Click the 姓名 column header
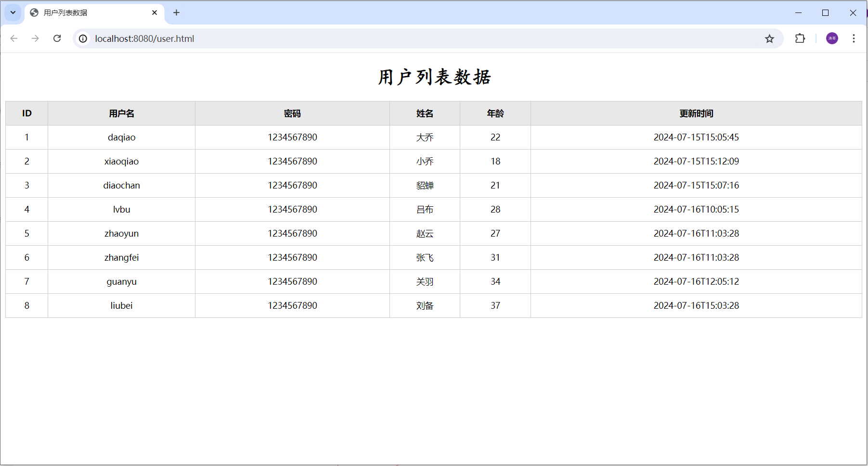Image resolution: width=868 pixels, height=466 pixels. click(425, 113)
